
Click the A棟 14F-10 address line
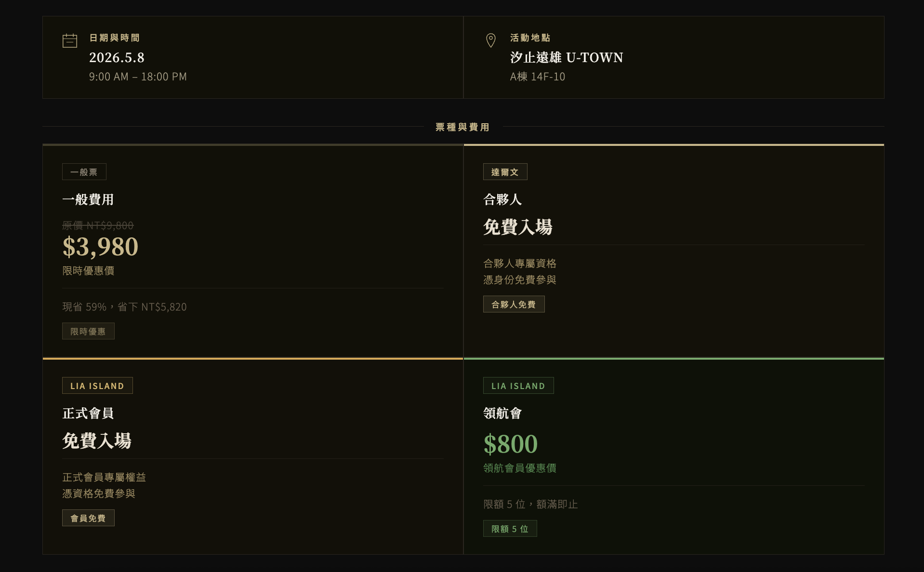coord(538,77)
